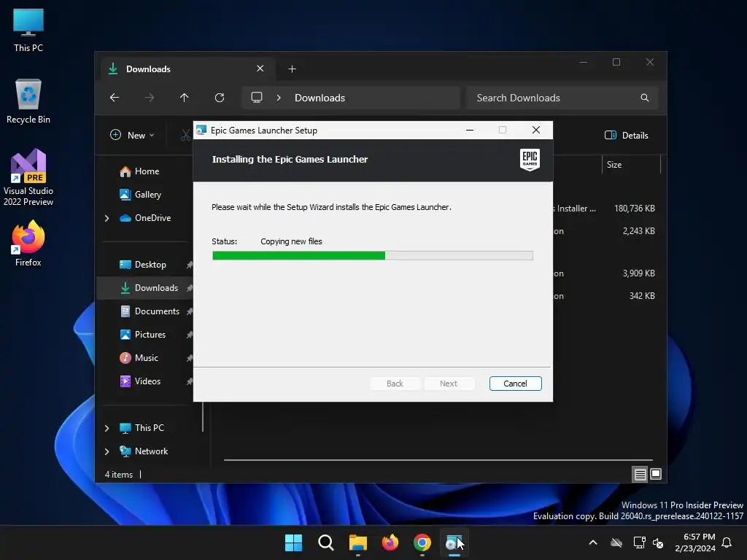Image resolution: width=747 pixels, height=560 pixels.
Task: Select OneDrive in the navigation pane
Action: pyautogui.click(x=152, y=218)
